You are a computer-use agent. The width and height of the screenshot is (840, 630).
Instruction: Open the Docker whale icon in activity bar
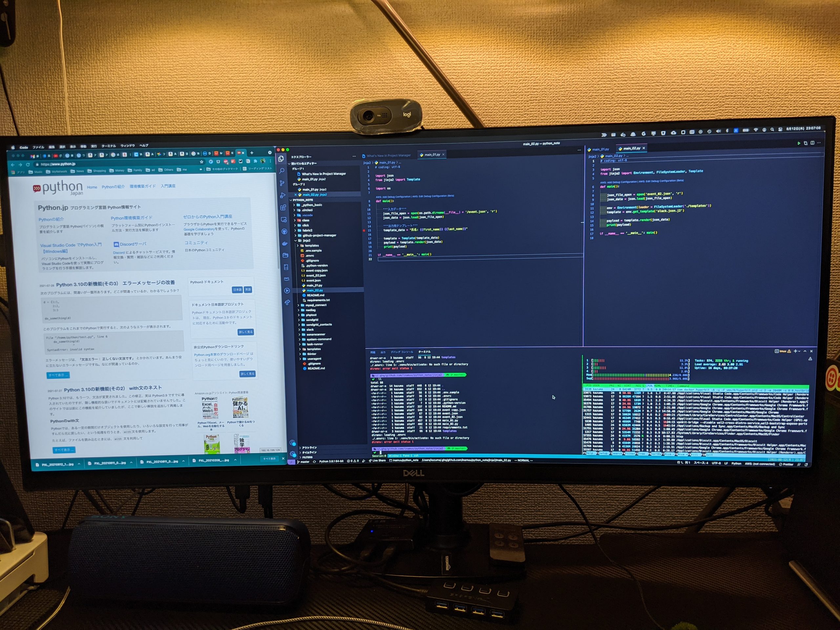[285, 243]
